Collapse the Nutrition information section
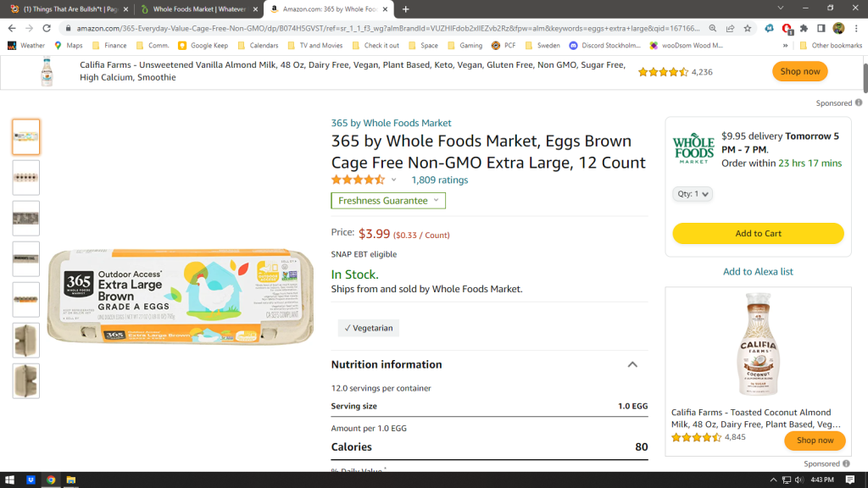 click(x=632, y=364)
